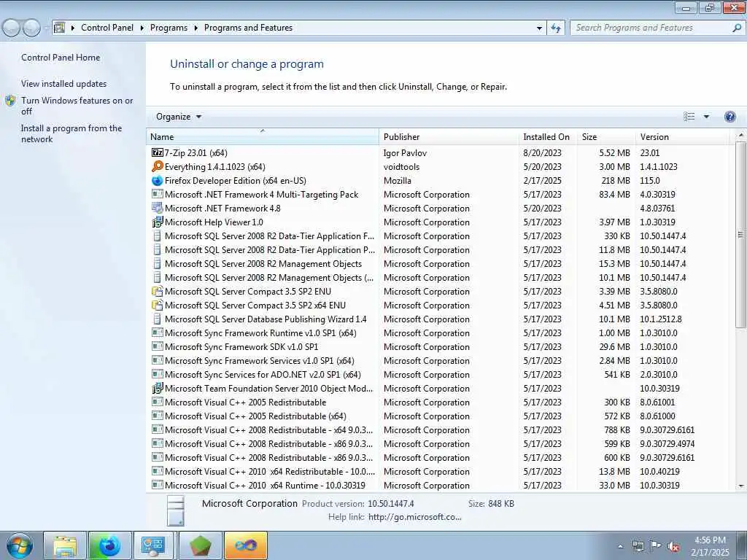Click the Action Center flag tray icon
The image size is (747, 560).
click(656, 547)
